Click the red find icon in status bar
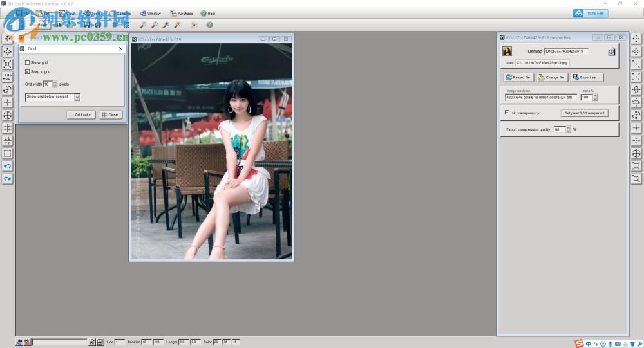644x348 pixels. click(x=27, y=342)
